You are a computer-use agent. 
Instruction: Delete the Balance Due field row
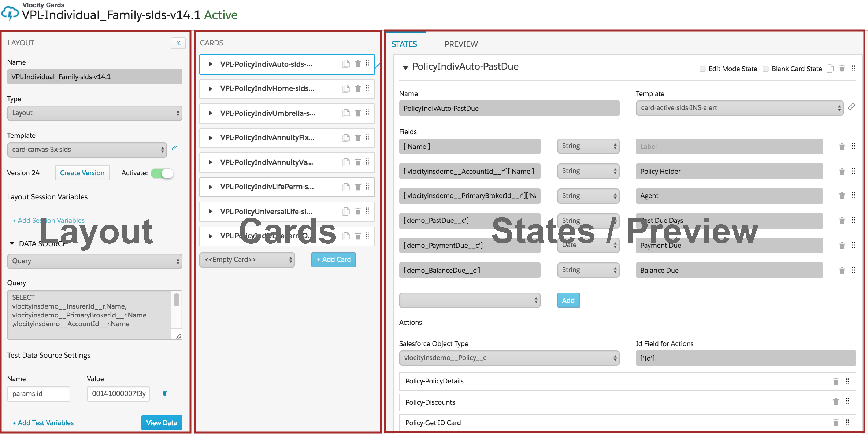click(x=842, y=271)
